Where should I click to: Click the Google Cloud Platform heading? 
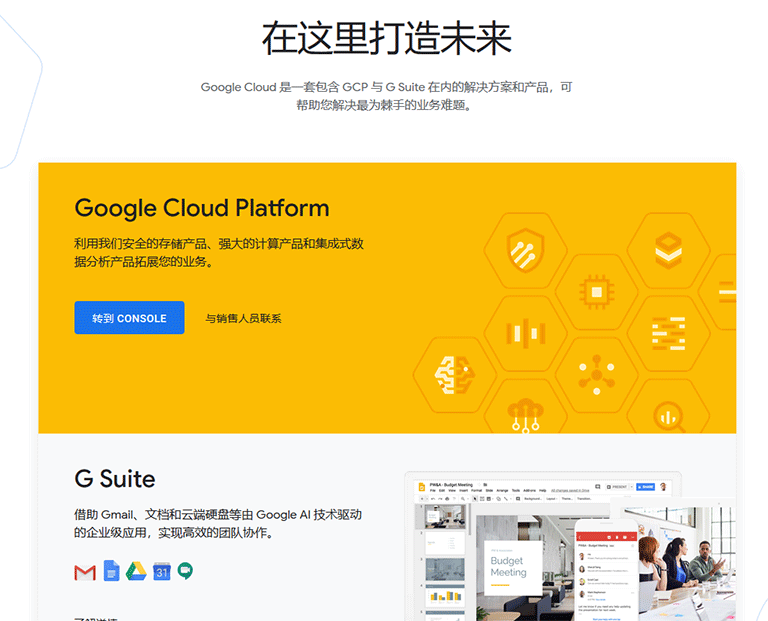click(x=201, y=208)
